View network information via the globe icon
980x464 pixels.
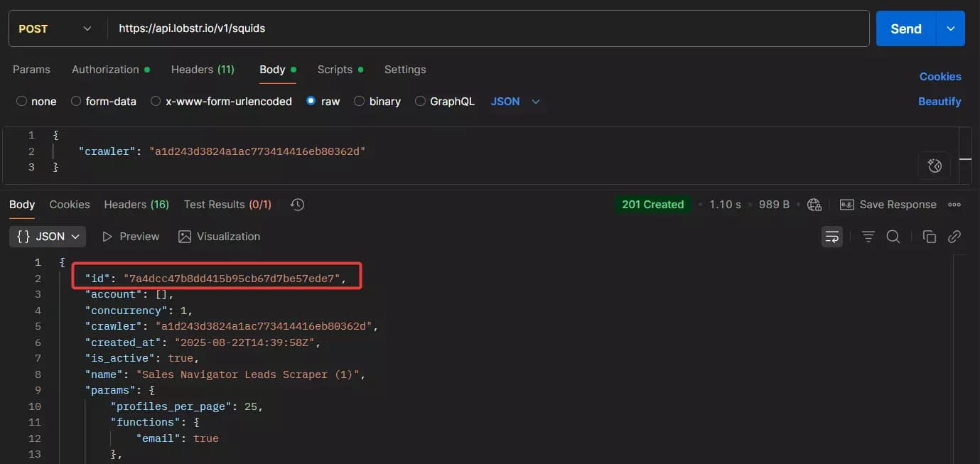[x=814, y=204]
